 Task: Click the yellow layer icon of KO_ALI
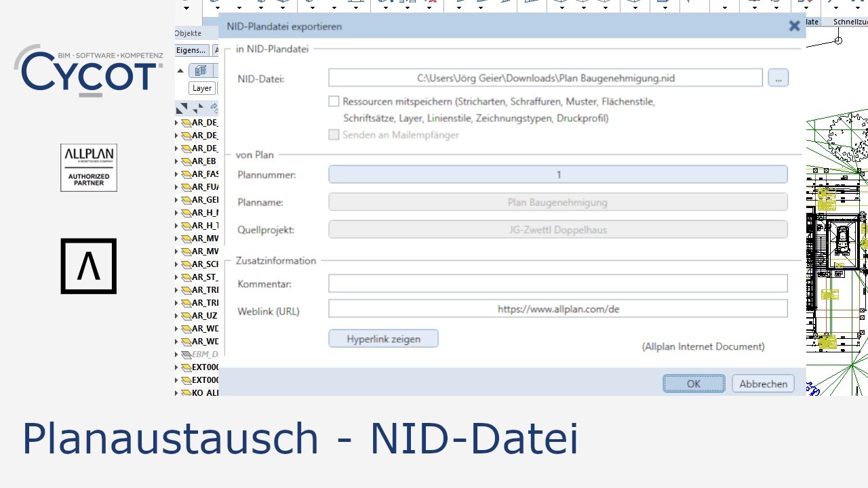tap(186, 393)
